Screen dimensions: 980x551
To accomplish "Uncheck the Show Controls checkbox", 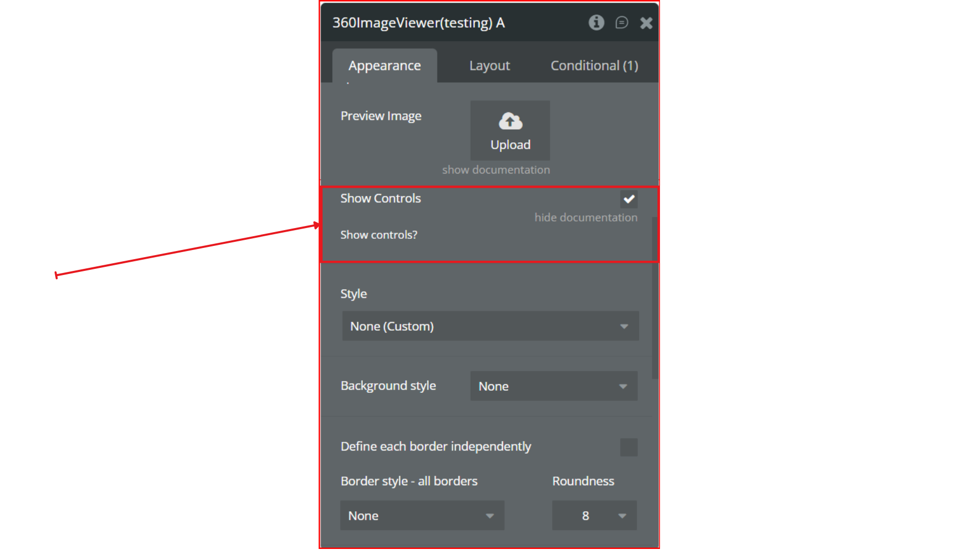I will click(629, 199).
